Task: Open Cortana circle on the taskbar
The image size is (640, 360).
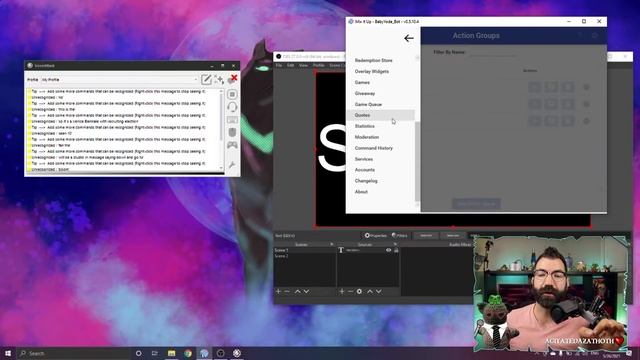Action: [x=138, y=353]
